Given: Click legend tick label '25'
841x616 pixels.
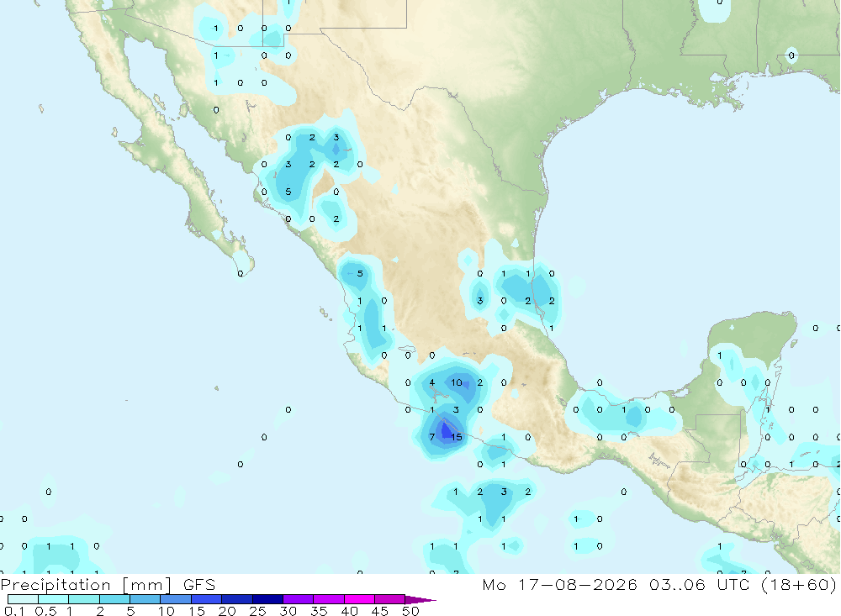Looking at the screenshot, I should (x=257, y=611).
